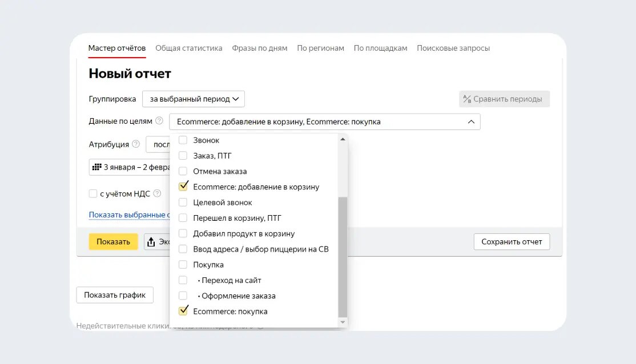Click the yellow Показать button
This screenshot has height=364, width=636.
tap(113, 241)
